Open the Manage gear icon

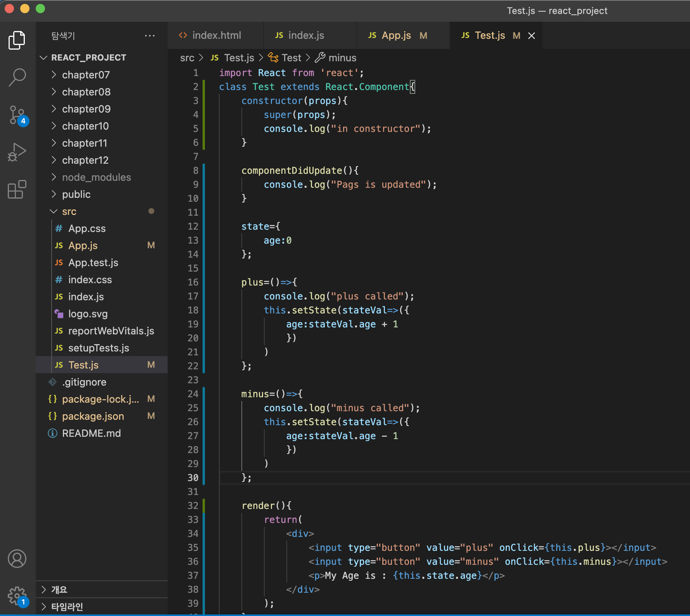click(17, 596)
